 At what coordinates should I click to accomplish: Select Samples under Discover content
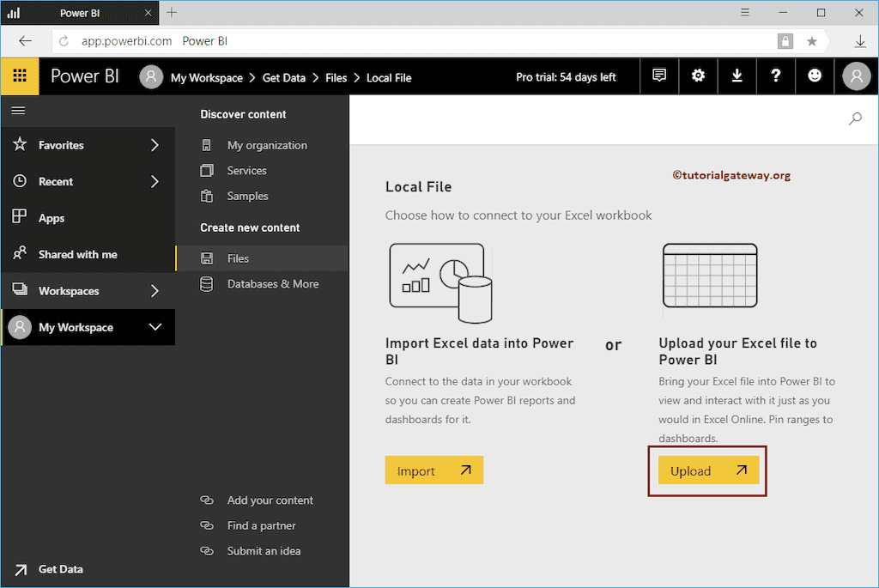[249, 196]
